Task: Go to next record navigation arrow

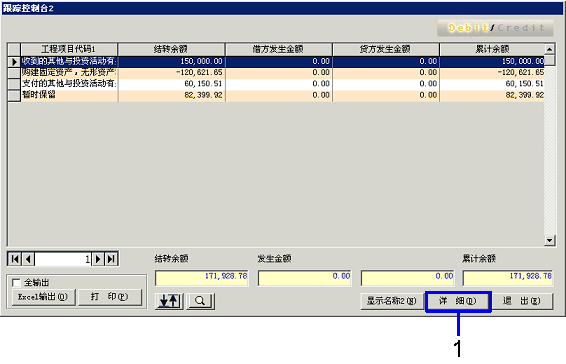Action: pos(98,259)
